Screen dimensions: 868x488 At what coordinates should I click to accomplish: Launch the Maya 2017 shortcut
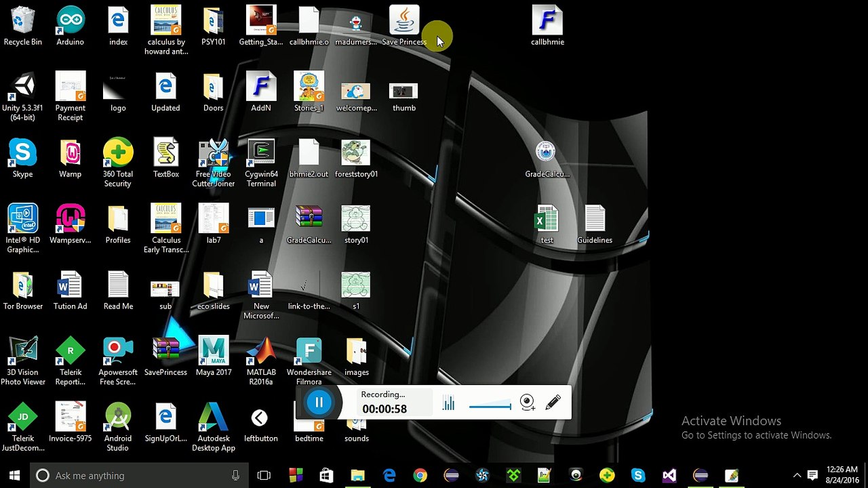point(214,357)
